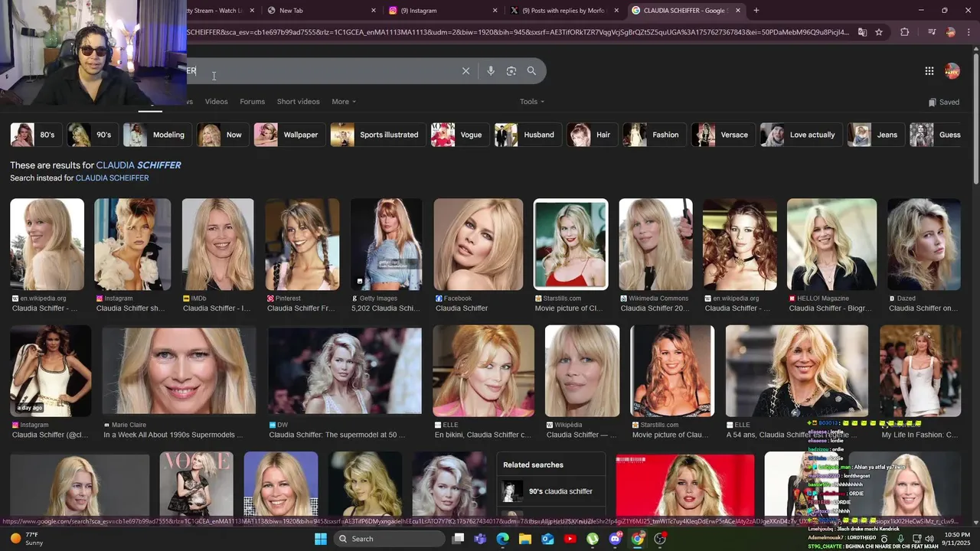Open the HELLO! Magazine Claudia Schiffer thumbnail

[x=831, y=244]
